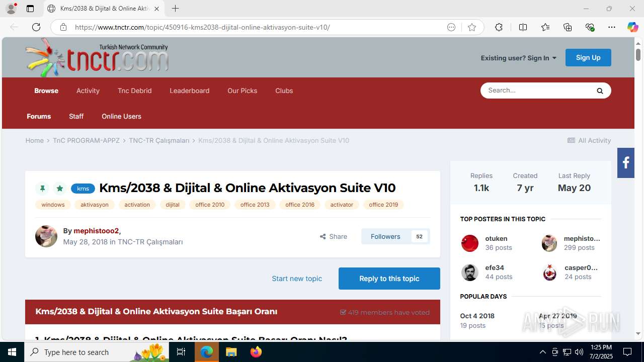
Task: Open Browser essentials heart icon
Action: pyautogui.click(x=590, y=27)
